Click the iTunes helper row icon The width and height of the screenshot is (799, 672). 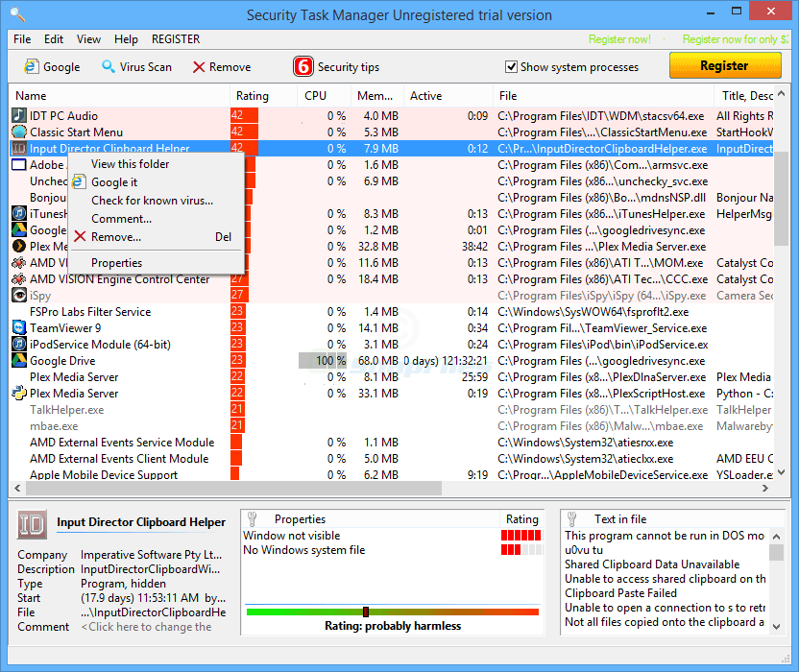click(19, 213)
